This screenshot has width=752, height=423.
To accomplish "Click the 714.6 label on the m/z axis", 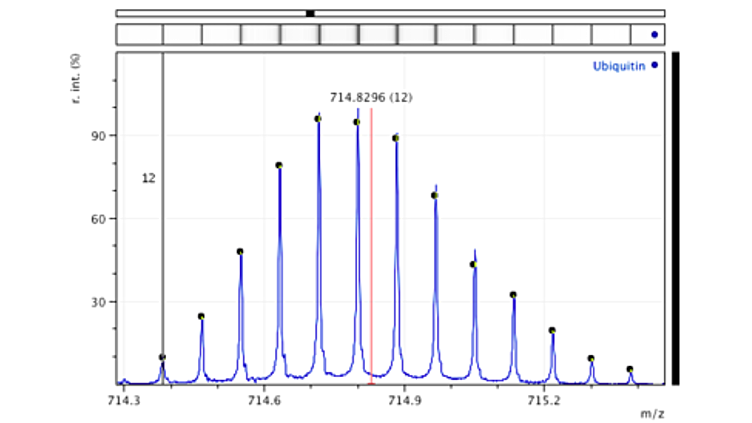I will click(264, 400).
